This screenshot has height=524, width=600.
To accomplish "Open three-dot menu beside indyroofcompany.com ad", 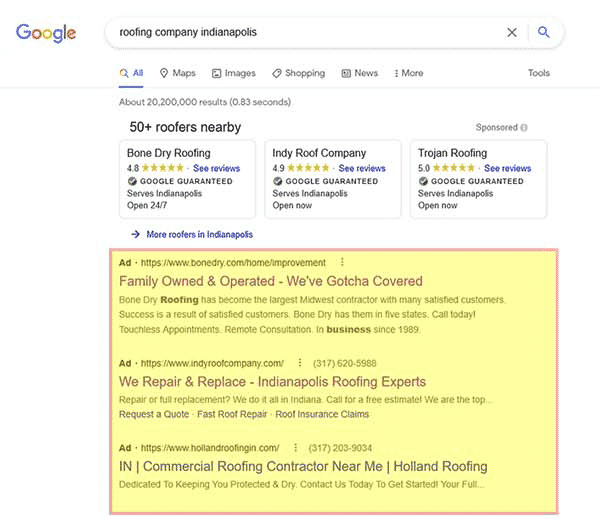I will (x=300, y=362).
